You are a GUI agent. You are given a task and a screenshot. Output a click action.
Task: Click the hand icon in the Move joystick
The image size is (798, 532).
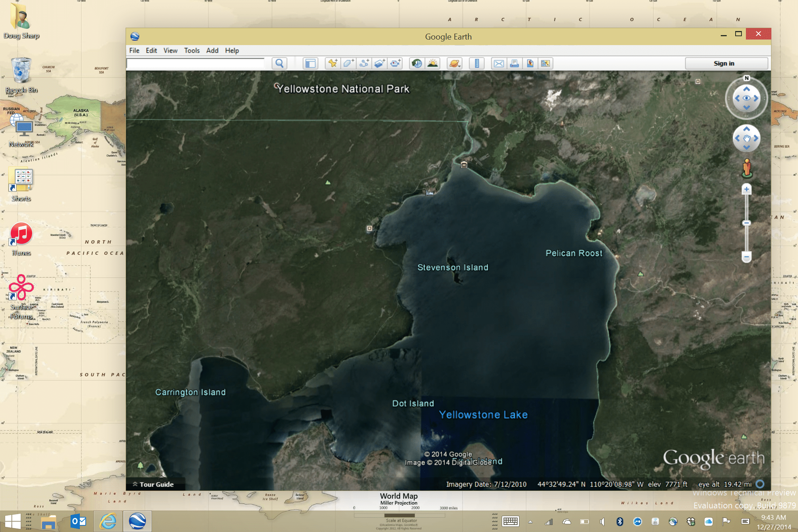747,138
